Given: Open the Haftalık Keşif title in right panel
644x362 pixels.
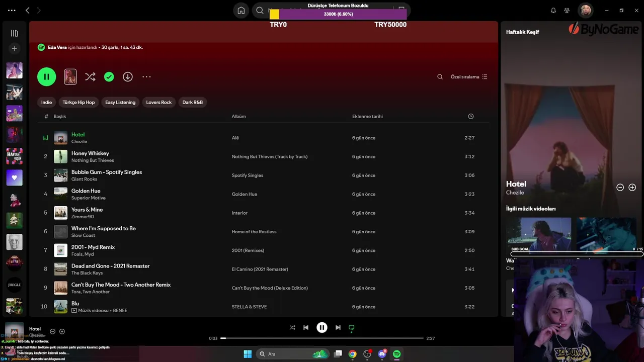Looking at the screenshot, I should (522, 32).
